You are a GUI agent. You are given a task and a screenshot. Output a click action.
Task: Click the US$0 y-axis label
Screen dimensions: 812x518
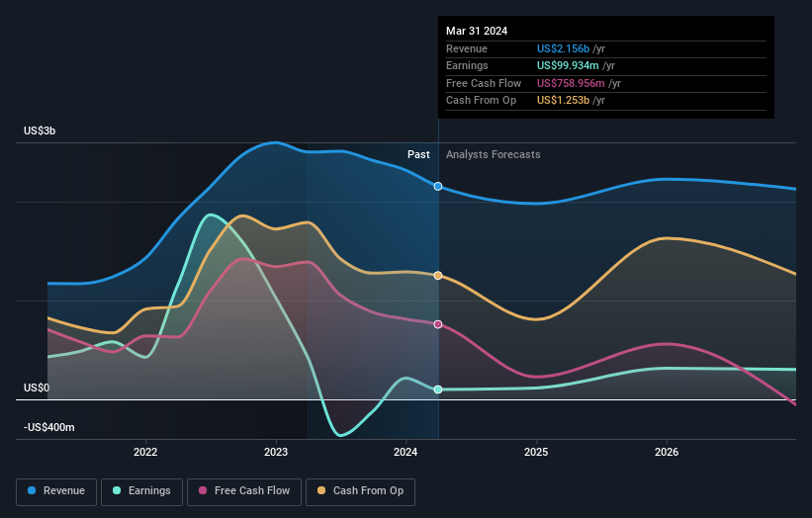37,388
